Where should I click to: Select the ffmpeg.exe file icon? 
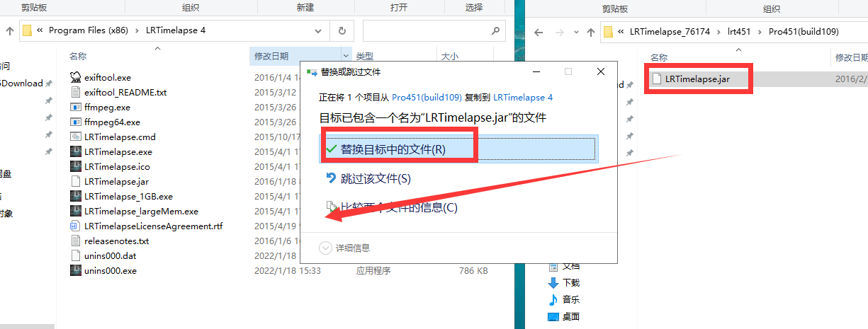[77, 108]
